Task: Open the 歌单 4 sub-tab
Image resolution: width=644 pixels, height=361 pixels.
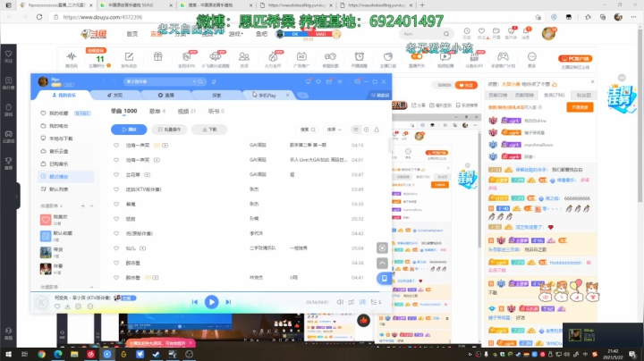Action: click(x=157, y=111)
